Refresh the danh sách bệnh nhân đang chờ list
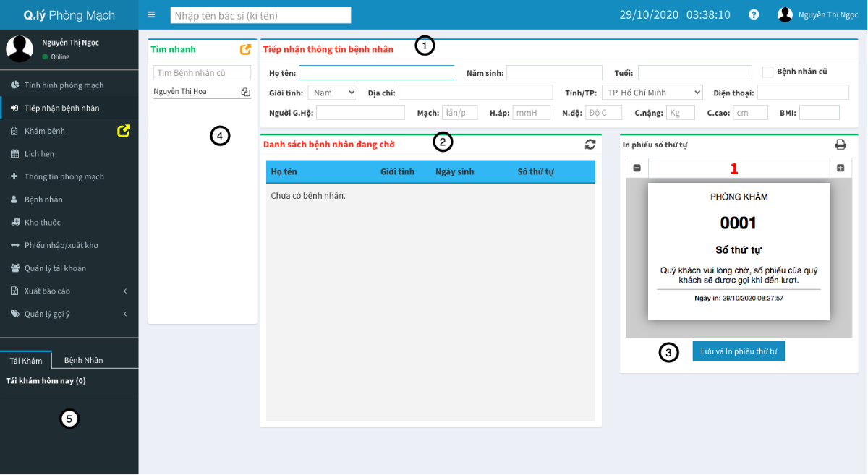 590,144
